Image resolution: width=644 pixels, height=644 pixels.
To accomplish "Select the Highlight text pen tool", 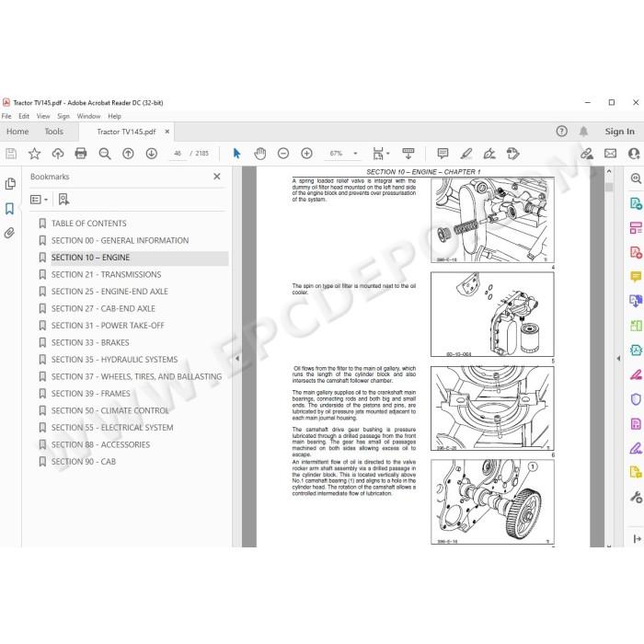I will pos(466,154).
